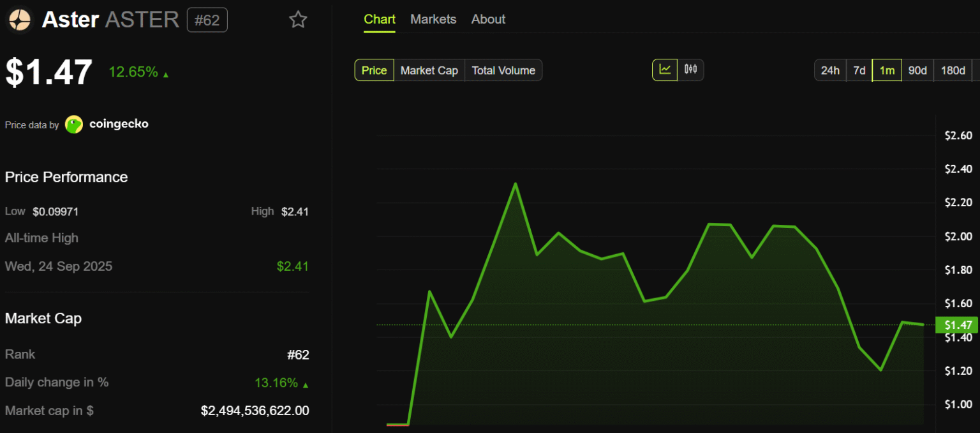Click the Aster coin logo icon
Image resolution: width=980 pixels, height=433 pixels.
20,20
